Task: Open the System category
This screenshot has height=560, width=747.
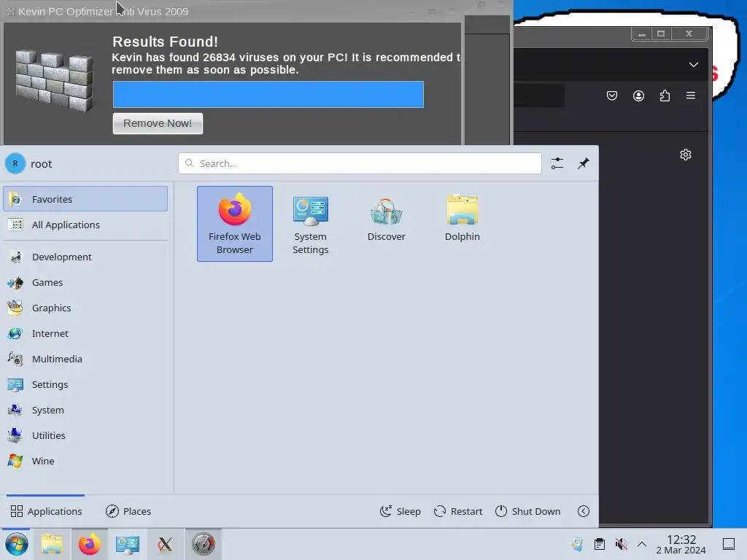Action: coord(85,410)
